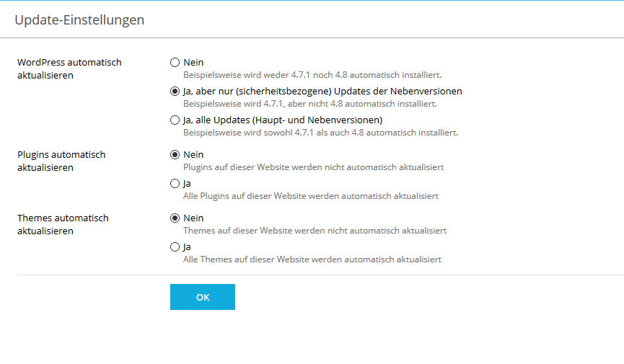Image resolution: width=624 pixels, height=364 pixels.
Task: Click the 'Update-Einstellungen' dialog title
Action: tap(79, 20)
